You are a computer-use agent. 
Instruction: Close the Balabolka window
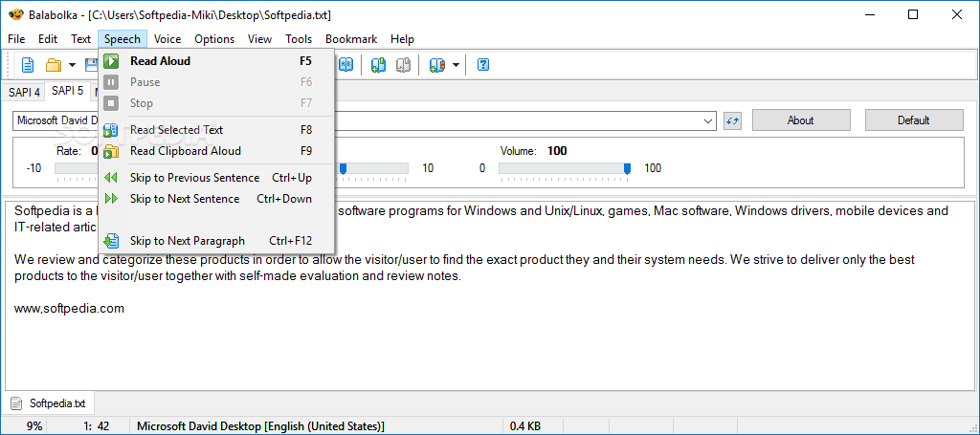point(956,14)
